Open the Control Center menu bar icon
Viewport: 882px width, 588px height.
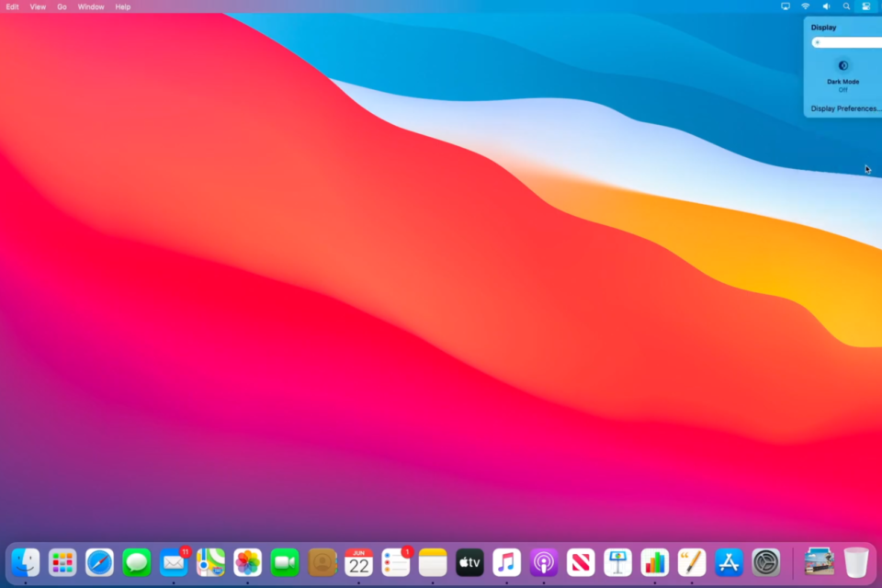pos(865,6)
